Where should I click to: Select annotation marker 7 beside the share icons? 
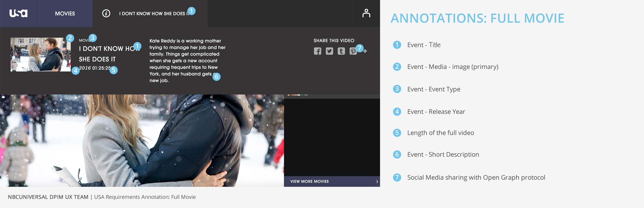[359, 48]
